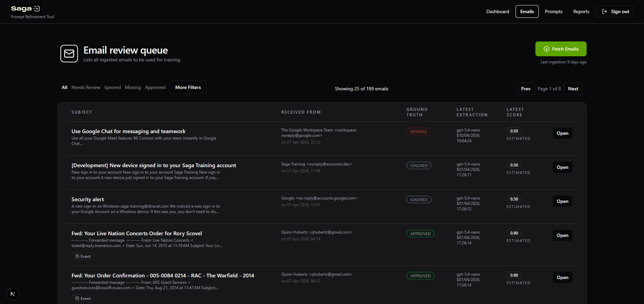Image resolution: width=644 pixels, height=304 pixels.
Task: Click 'Showing 25 of 189 emails' text
Action: click(361, 89)
